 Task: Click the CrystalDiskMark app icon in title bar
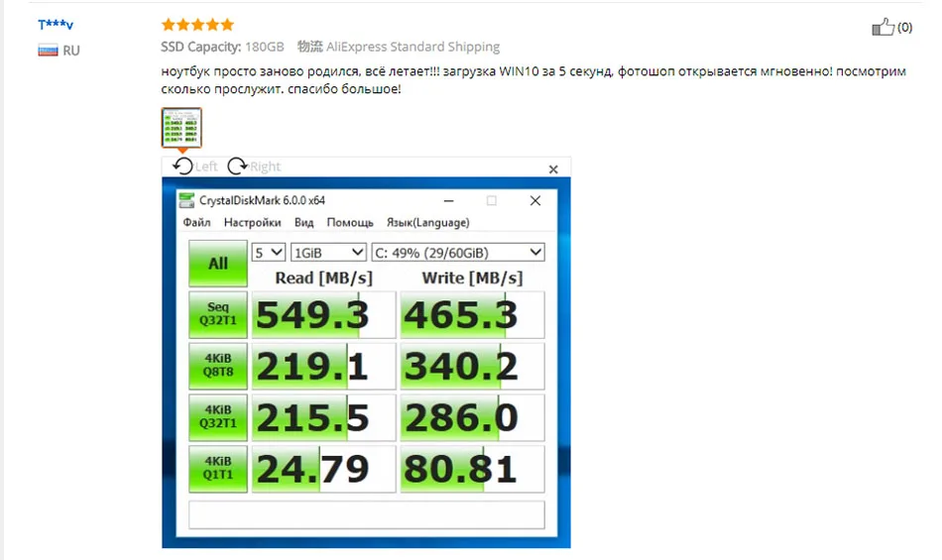(186, 200)
